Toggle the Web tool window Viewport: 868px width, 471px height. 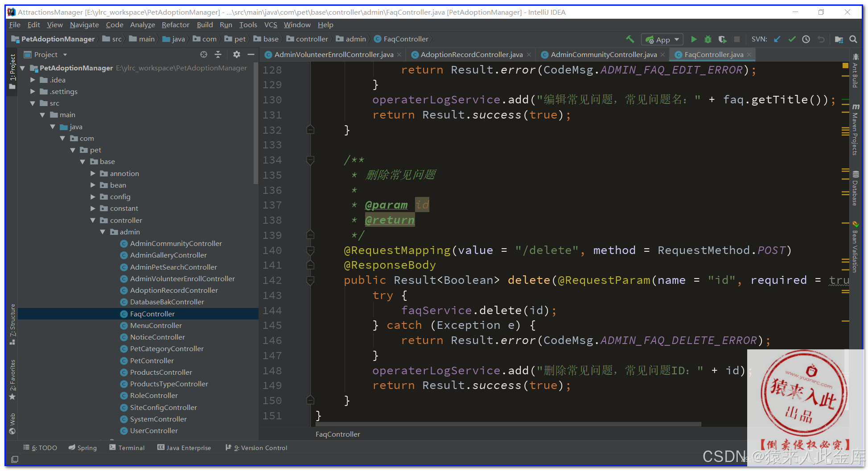coord(12,423)
